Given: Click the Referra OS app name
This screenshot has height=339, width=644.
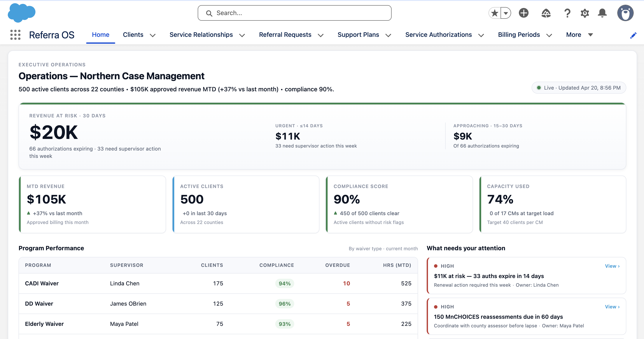Looking at the screenshot, I should pyautogui.click(x=52, y=35).
